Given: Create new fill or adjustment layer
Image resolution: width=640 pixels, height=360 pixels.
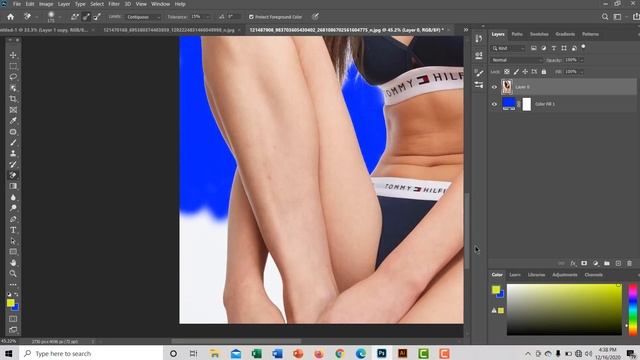Looking at the screenshot, I should (596, 264).
